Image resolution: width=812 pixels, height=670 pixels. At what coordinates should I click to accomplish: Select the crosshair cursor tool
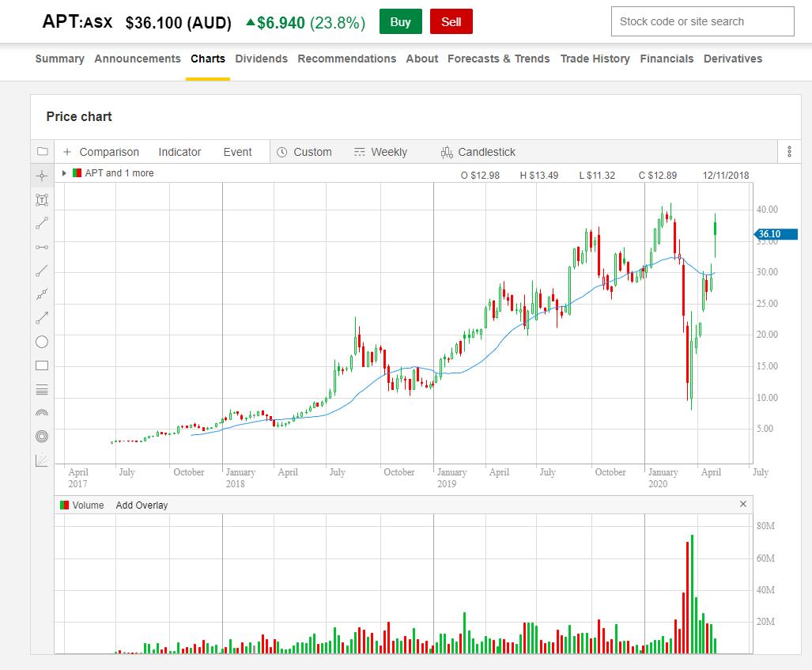click(x=42, y=176)
